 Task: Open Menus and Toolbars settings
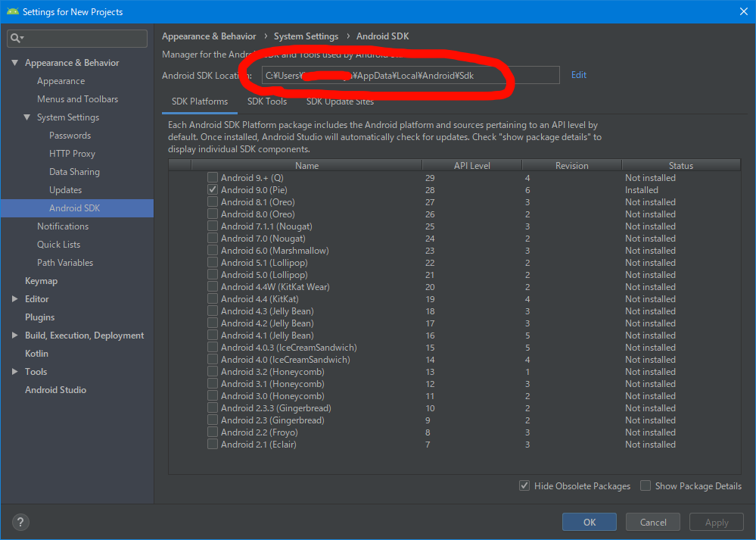click(x=78, y=99)
